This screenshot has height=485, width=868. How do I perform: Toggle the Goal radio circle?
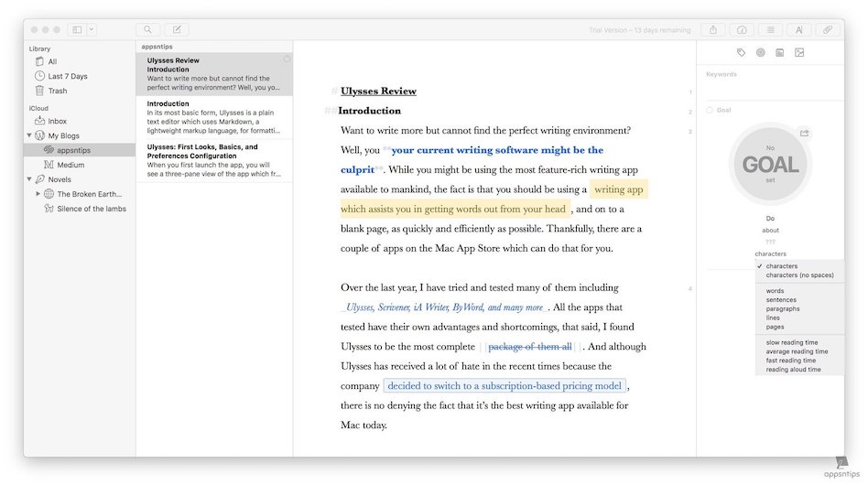710,110
